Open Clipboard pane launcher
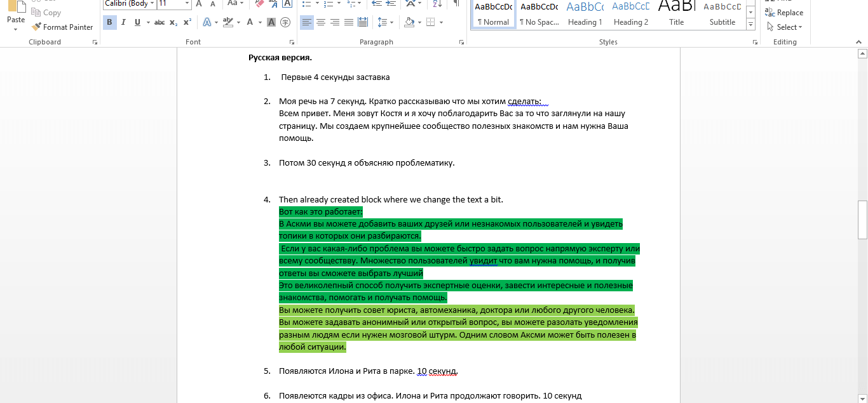The image size is (868, 403). [x=95, y=42]
